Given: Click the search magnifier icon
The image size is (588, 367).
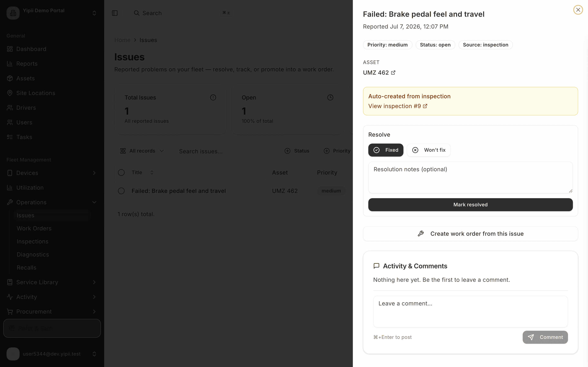Looking at the screenshot, I should point(137,13).
